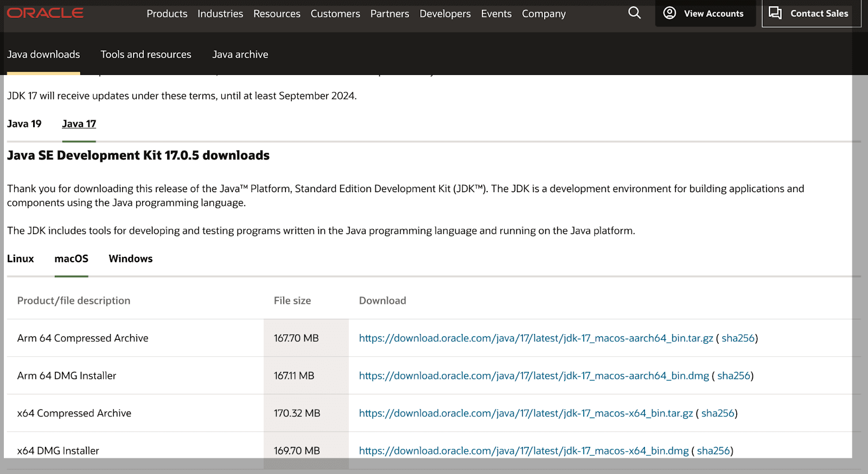Screen dimensions: 868x474
Task: Click the 'Product/file description' column header
Action: tap(74, 301)
